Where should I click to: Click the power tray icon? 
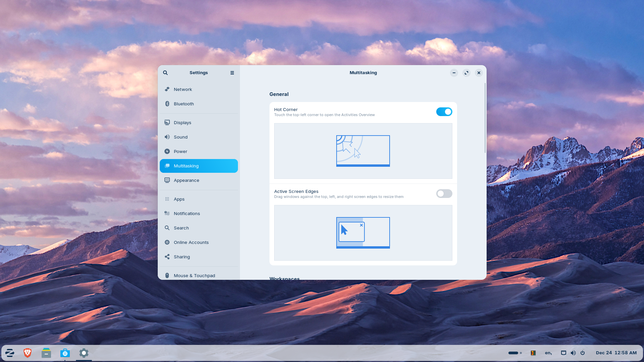click(583, 353)
